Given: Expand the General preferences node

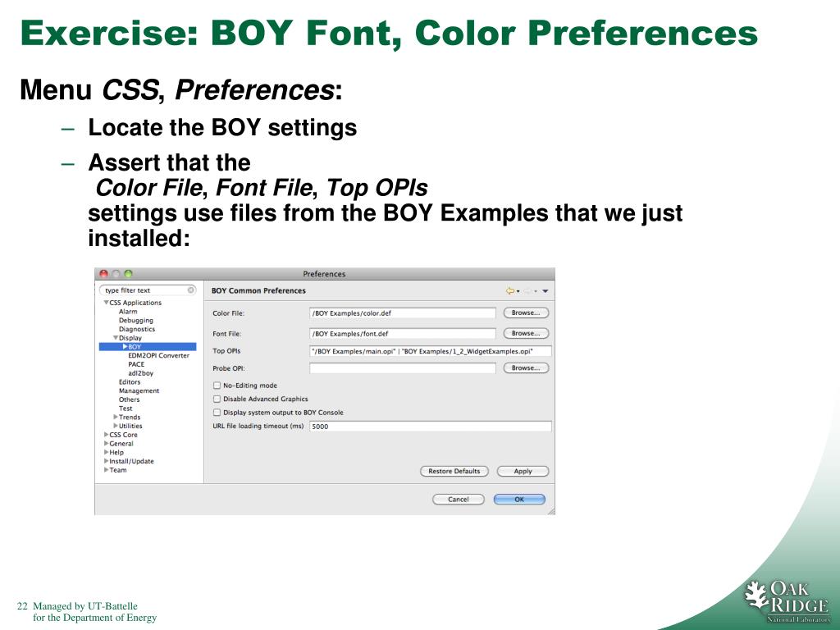Looking at the screenshot, I should tap(106, 444).
